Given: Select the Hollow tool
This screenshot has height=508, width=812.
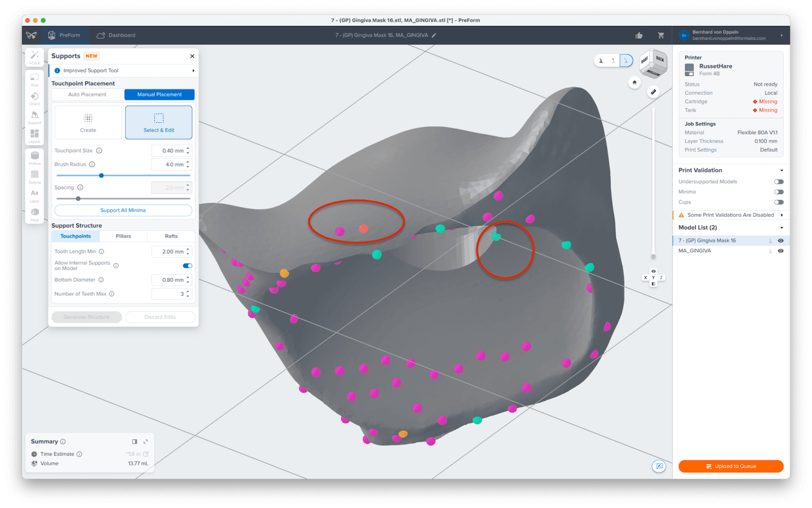Looking at the screenshot, I should pyautogui.click(x=35, y=157).
